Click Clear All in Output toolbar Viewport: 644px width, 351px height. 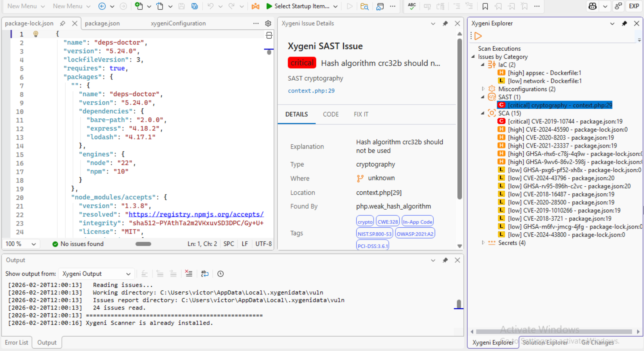pos(189,273)
